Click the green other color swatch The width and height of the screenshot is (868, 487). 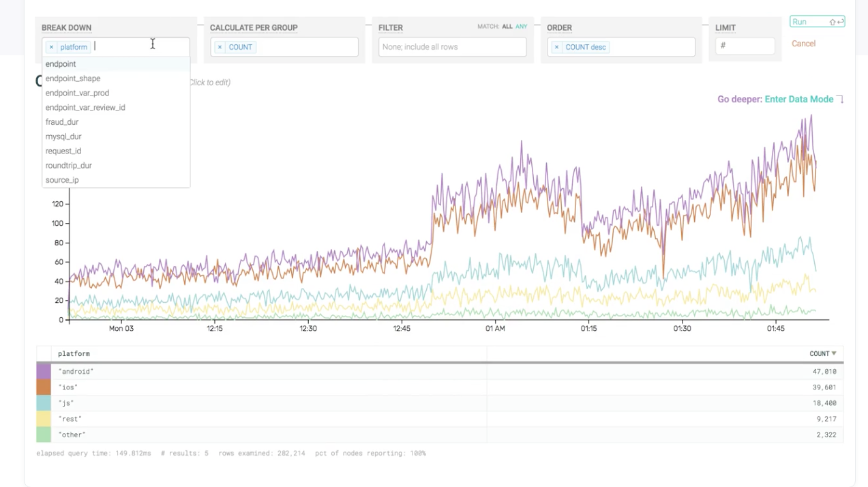pos(44,434)
